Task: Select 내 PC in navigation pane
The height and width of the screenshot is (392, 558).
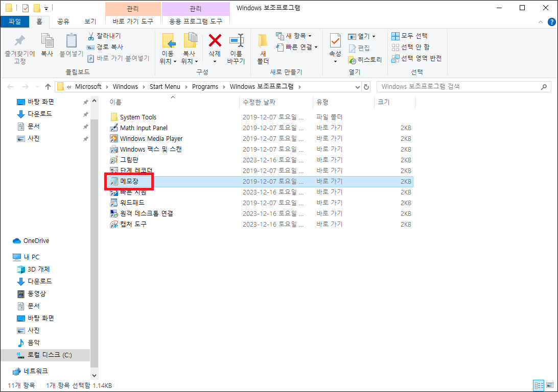Action: (x=27, y=257)
